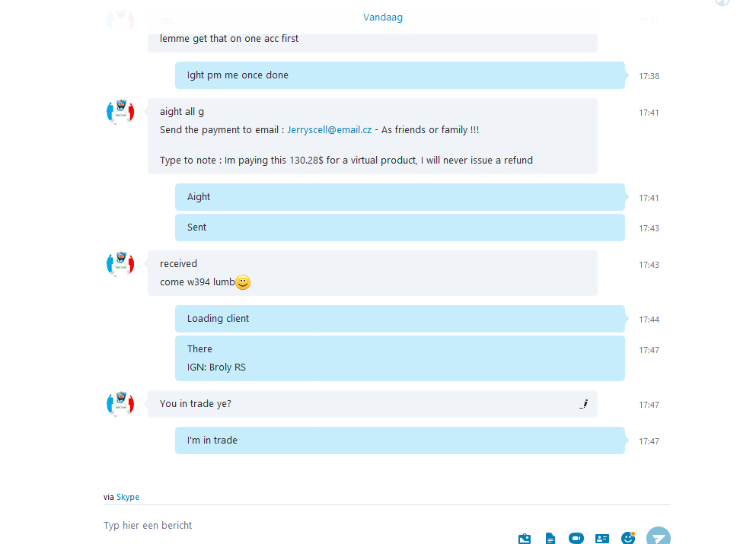Select the 'I'm in trade' message bubble
This screenshot has width=756, height=544.
pos(400,441)
